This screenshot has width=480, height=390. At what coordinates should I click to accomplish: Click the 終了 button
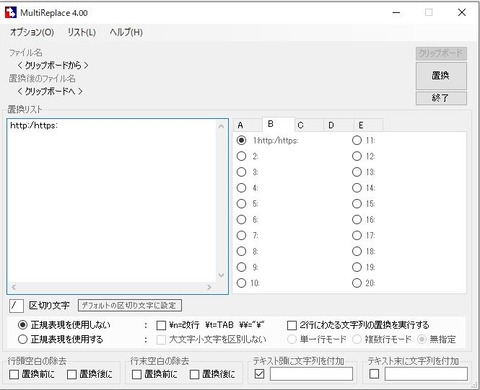tap(441, 98)
